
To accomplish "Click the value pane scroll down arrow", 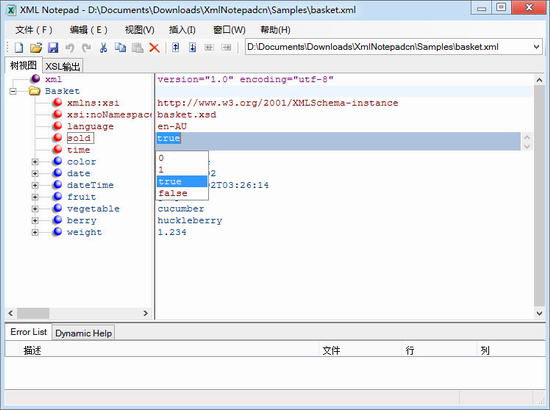I will coord(539,313).
